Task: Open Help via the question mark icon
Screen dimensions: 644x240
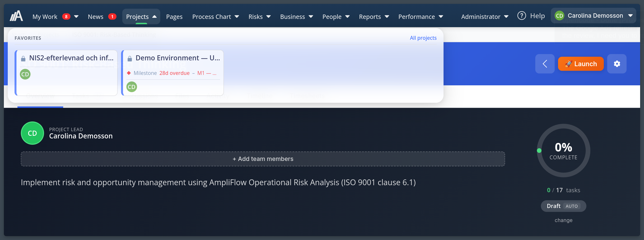Action: [x=522, y=16]
